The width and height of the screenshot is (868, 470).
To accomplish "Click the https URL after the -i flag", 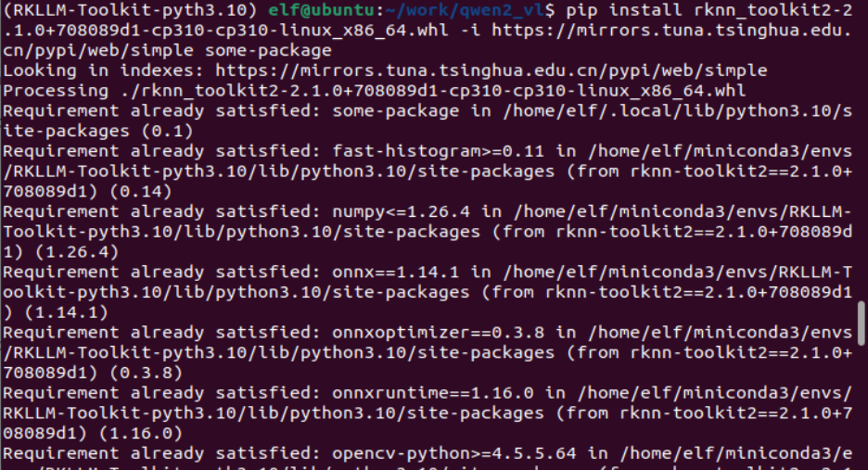I will tap(670, 30).
